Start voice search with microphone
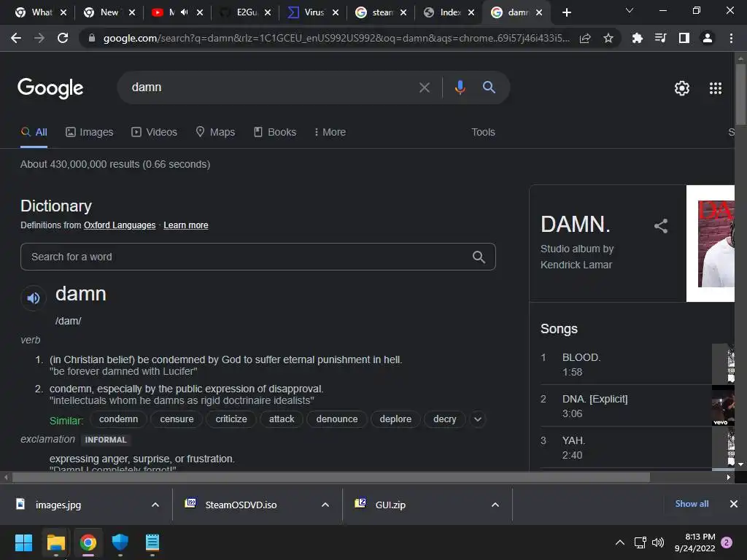The height and width of the screenshot is (560, 747). coord(460,87)
